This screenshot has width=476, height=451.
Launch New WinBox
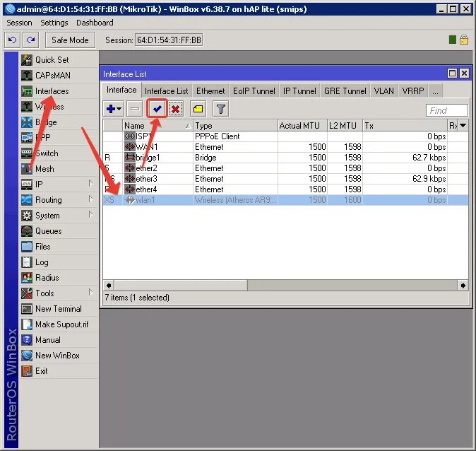(x=57, y=356)
